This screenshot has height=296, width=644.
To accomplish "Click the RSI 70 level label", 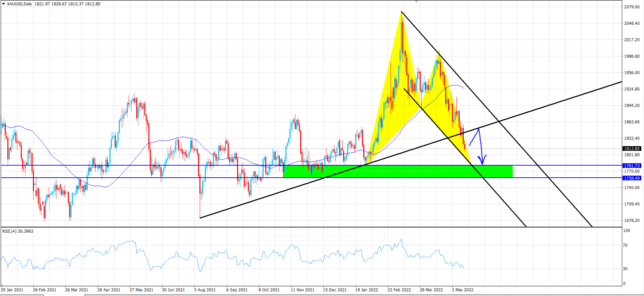I will pyautogui.click(x=625, y=245).
